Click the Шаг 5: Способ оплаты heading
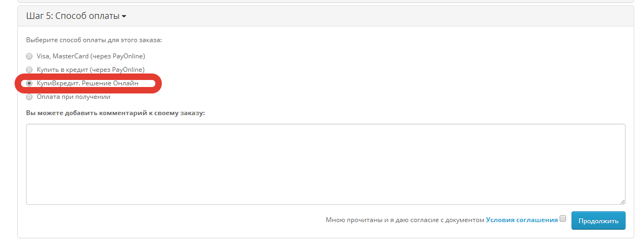The width and height of the screenshot is (644, 241). point(73,16)
